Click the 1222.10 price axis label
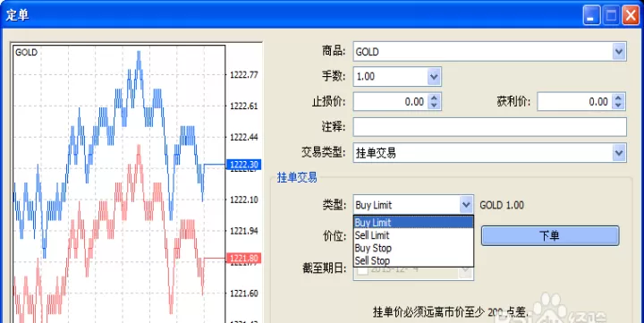Image resolution: width=644 pixels, height=323 pixels. (244, 200)
